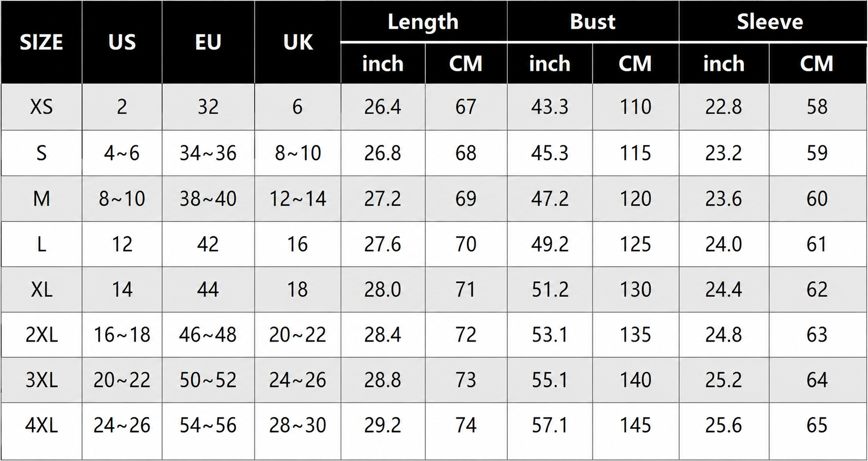Image resolution: width=868 pixels, height=461 pixels.
Task: Select US size 20~22 cell
Action: (x=122, y=380)
